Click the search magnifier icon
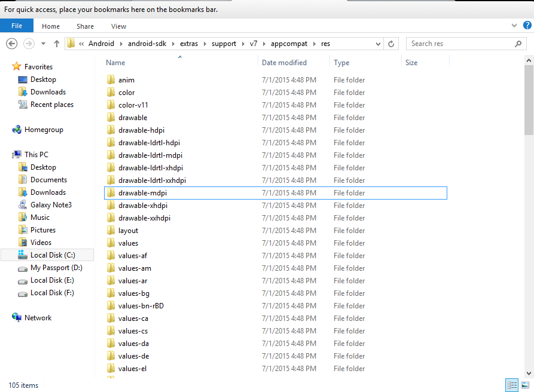Image resolution: width=534 pixels, height=392 pixels. (518, 44)
